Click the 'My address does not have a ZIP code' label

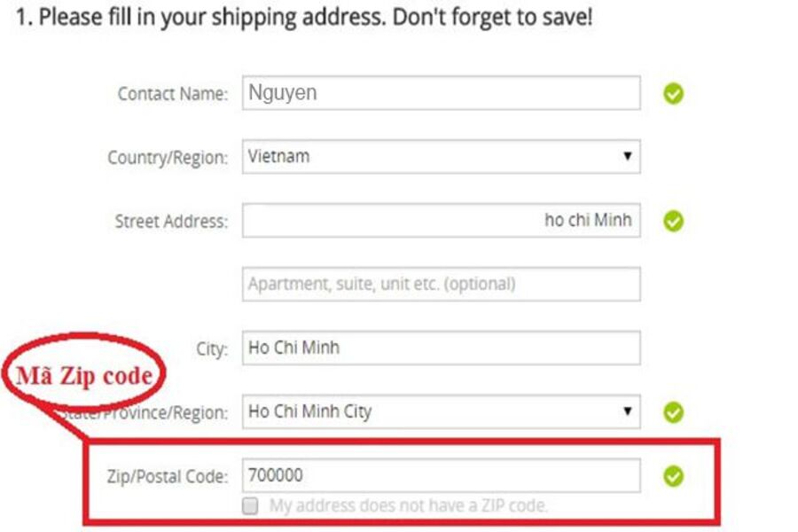tap(409, 506)
